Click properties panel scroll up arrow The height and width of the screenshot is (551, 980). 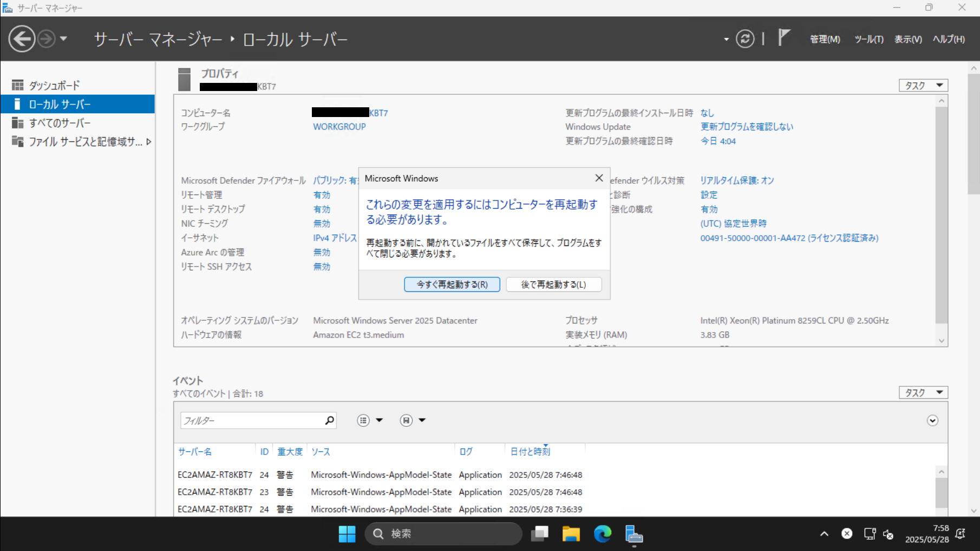[x=942, y=101]
